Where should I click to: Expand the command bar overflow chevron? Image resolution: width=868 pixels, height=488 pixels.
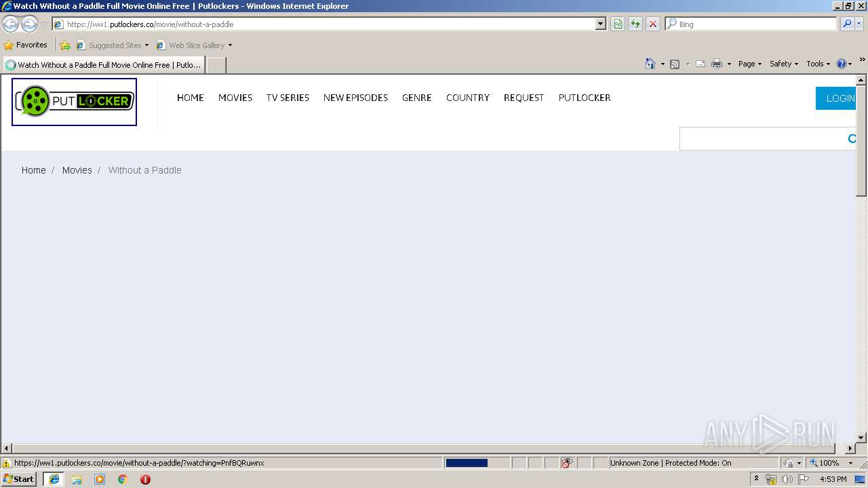pos(862,60)
